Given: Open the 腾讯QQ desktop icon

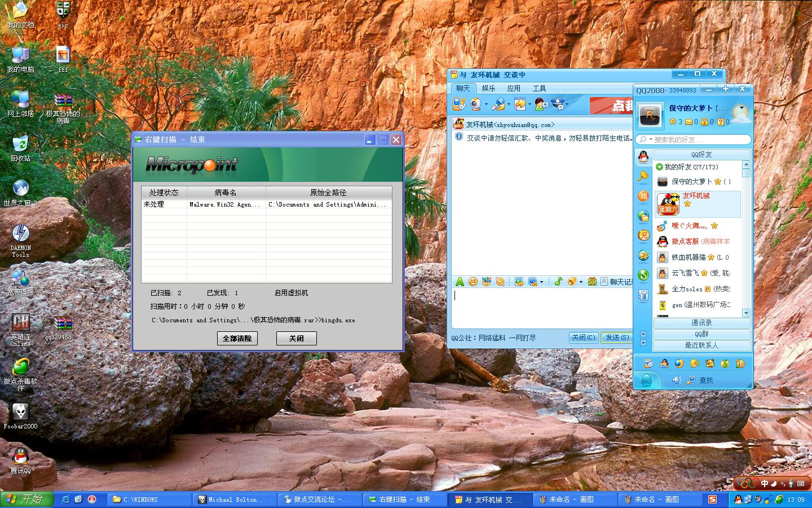Looking at the screenshot, I should [20, 460].
